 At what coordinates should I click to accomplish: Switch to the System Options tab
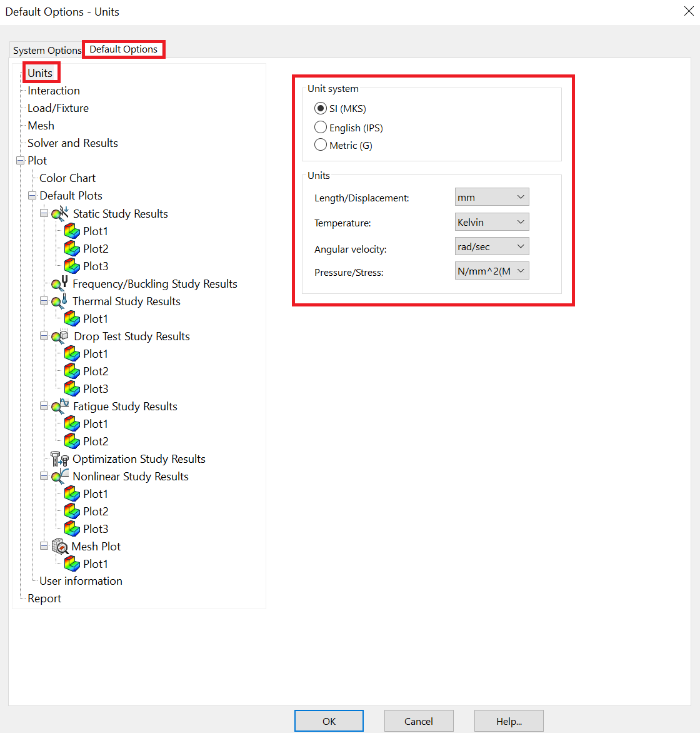[47, 50]
